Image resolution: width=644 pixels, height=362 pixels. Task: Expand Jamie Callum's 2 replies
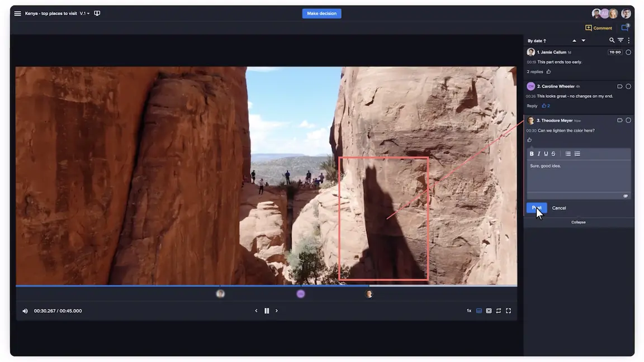tap(535, 72)
